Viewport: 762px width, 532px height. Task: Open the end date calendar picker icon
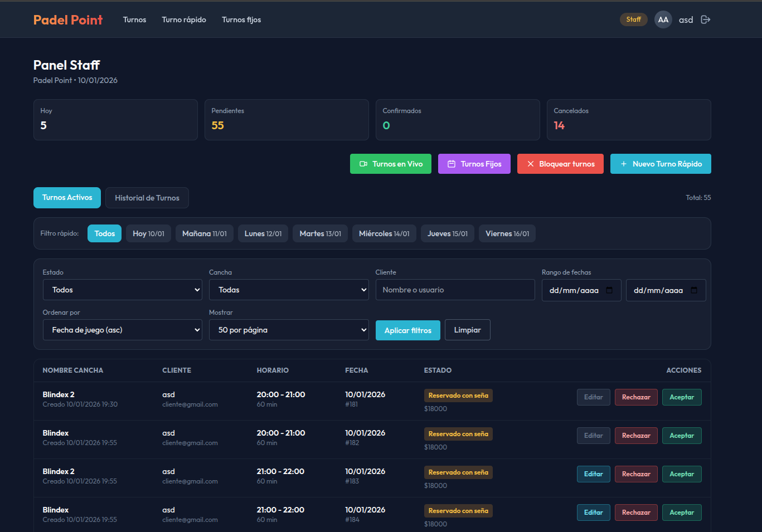click(694, 290)
